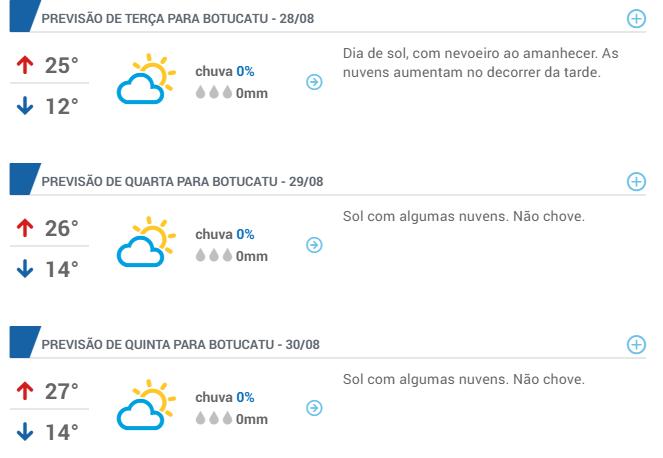663x458 pixels.
Task: Click blue min-temperature arrow beside 12°
Action: click(x=25, y=106)
